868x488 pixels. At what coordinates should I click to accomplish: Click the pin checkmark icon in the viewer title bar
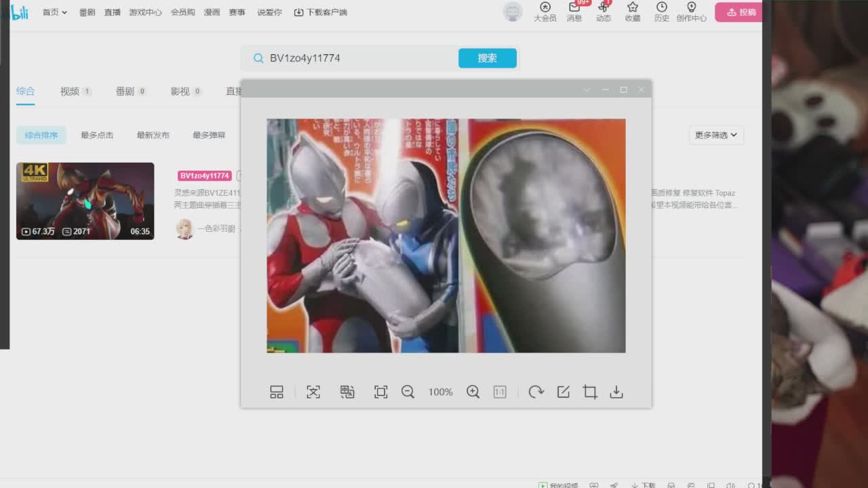(x=587, y=89)
